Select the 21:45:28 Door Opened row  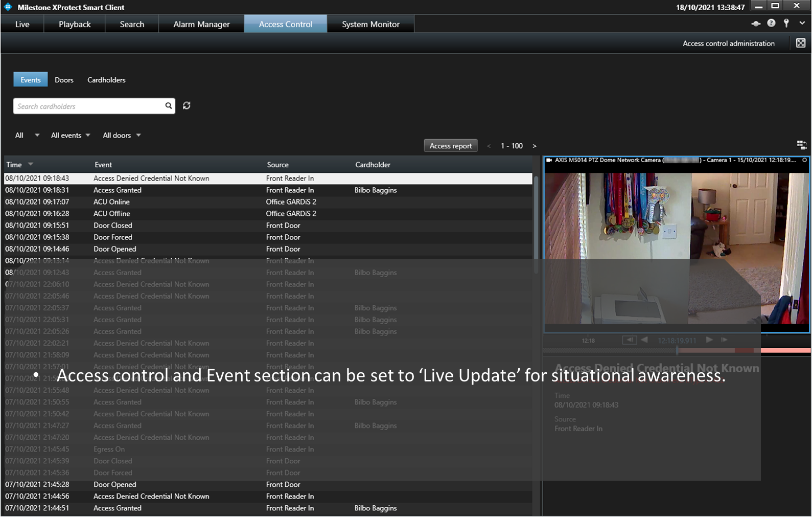point(268,485)
